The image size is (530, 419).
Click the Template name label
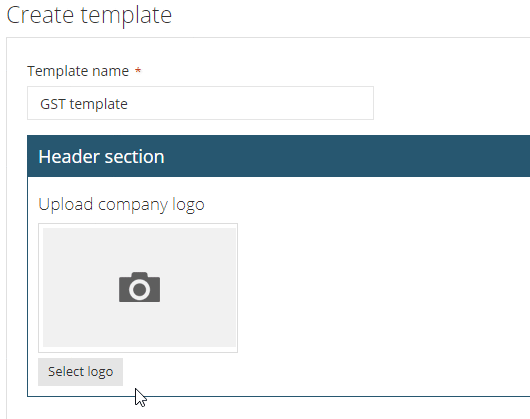[x=78, y=71]
